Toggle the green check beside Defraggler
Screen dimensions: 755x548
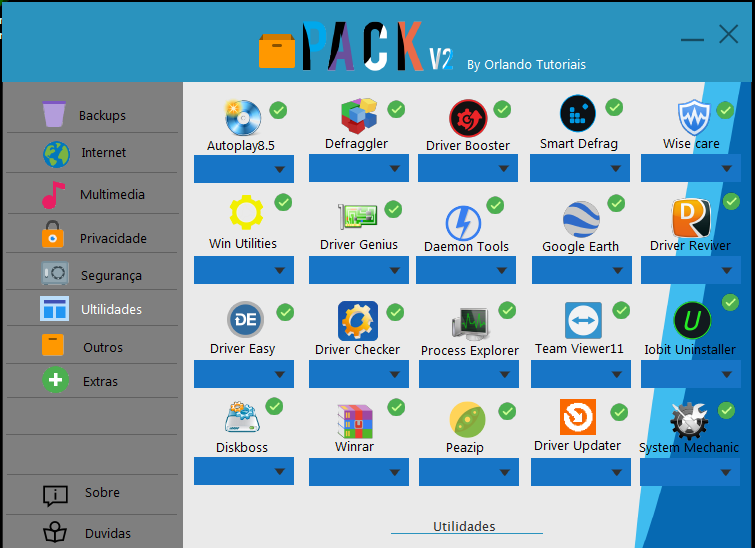[x=396, y=109]
